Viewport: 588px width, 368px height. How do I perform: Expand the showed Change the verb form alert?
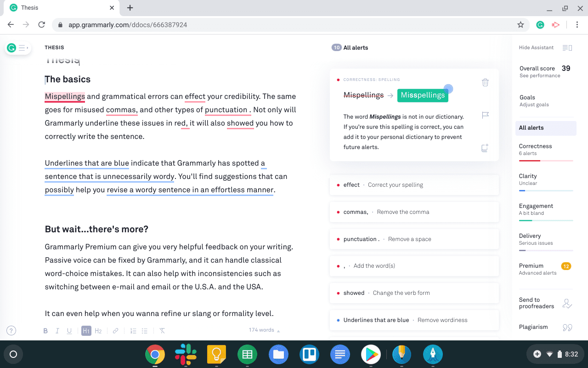[x=414, y=293]
